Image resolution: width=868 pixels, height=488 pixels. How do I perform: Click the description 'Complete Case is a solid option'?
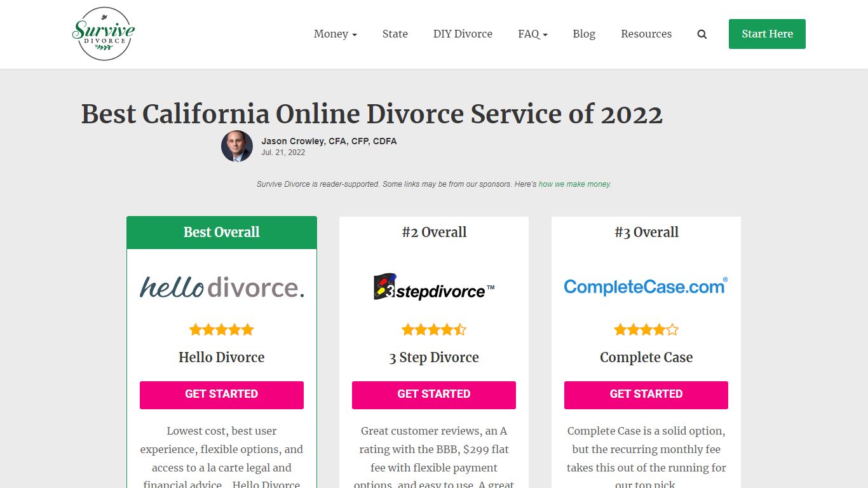pos(646,457)
